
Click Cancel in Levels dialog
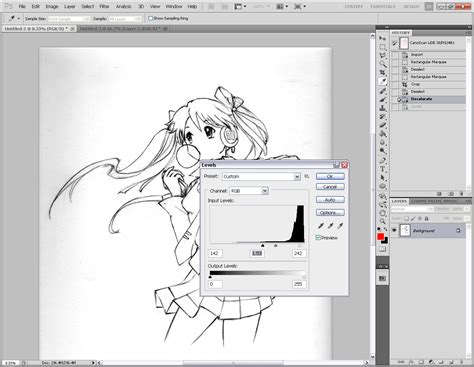330,187
